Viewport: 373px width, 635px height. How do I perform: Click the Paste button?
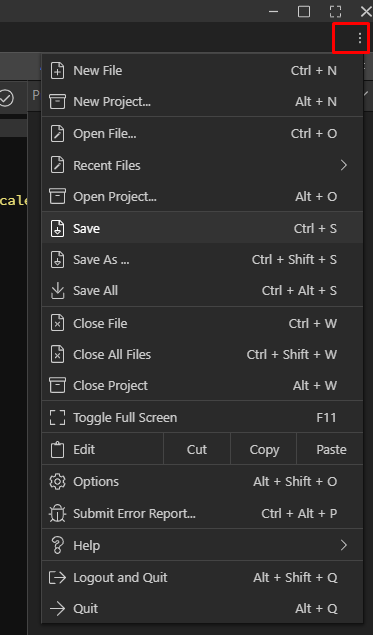pos(331,450)
